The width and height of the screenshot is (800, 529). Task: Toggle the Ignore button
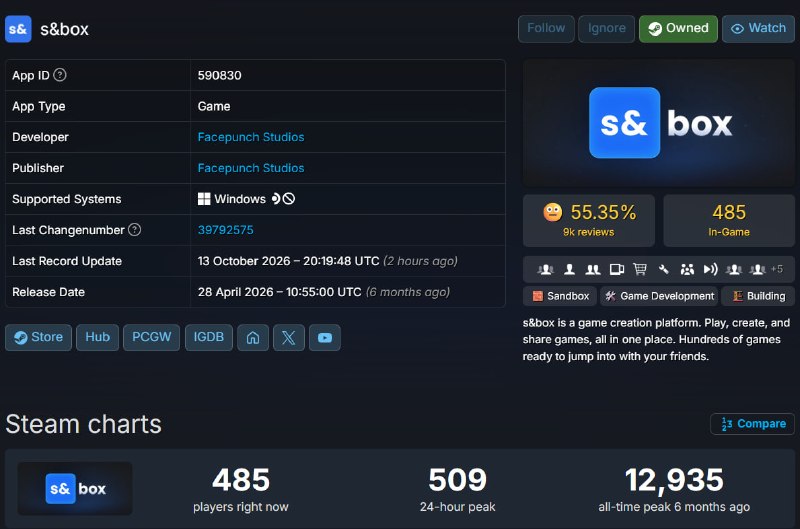pyautogui.click(x=607, y=29)
